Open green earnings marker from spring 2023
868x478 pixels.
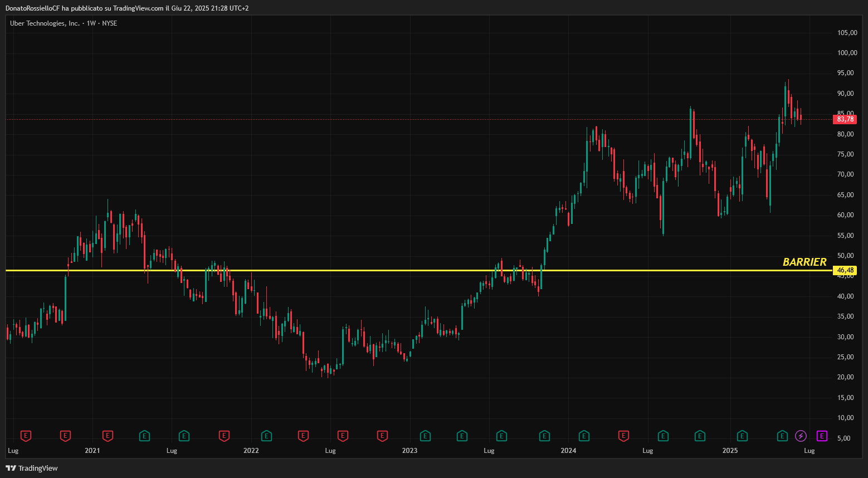tap(462, 436)
